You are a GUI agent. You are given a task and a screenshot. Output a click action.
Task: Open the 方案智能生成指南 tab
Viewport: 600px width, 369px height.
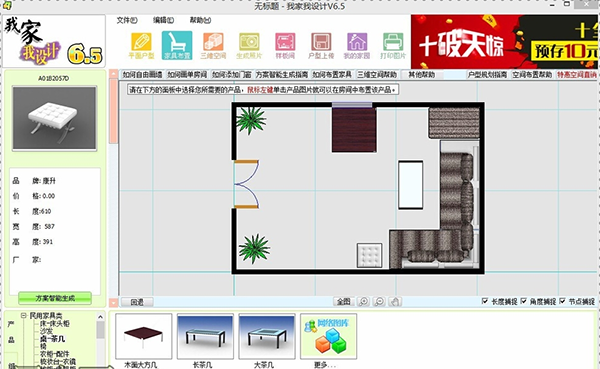coord(282,75)
